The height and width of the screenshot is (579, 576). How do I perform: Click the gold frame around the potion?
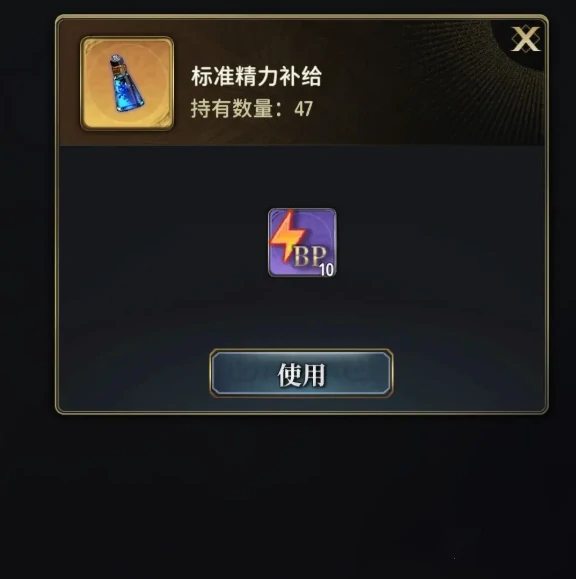127,83
